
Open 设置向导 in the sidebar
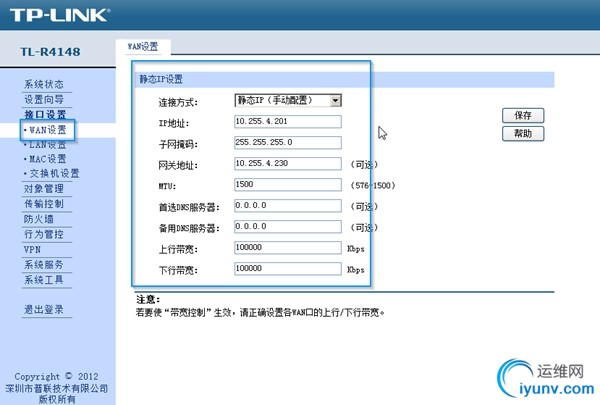coord(44,100)
